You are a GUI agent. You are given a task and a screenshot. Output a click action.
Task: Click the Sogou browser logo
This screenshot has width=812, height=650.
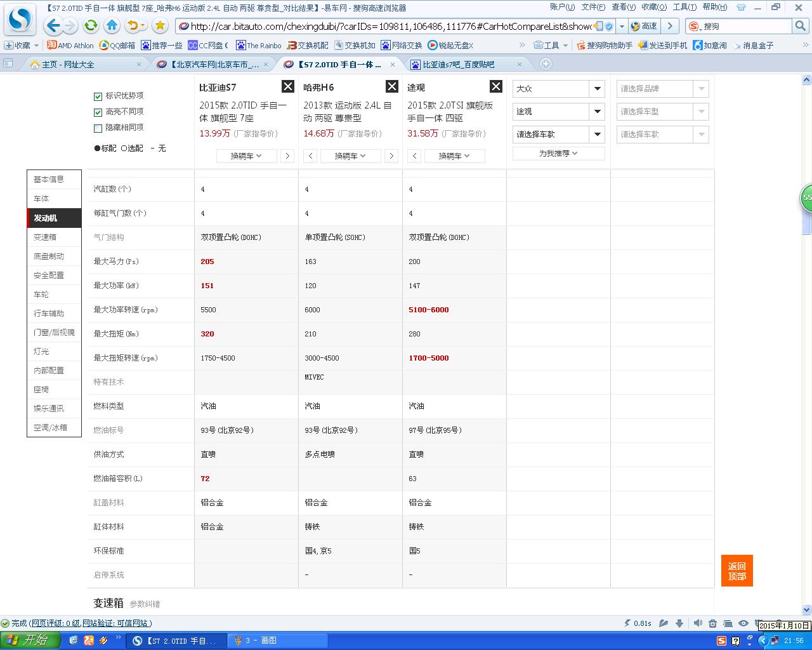tap(20, 20)
